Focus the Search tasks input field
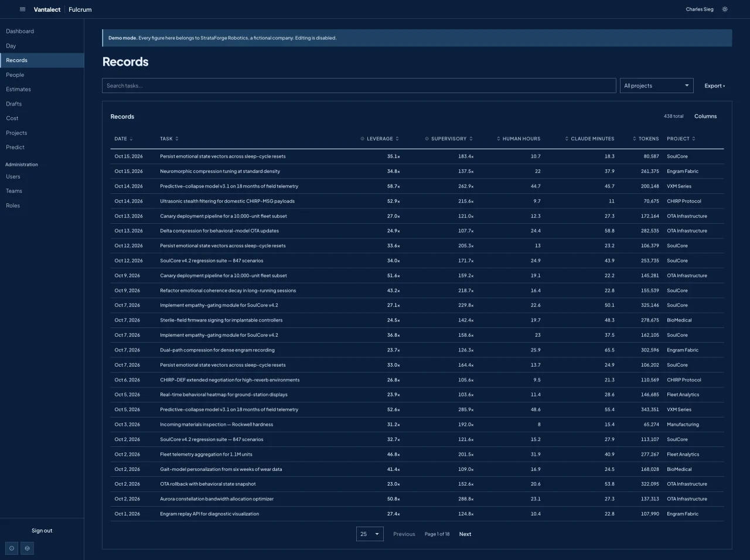This screenshot has height=560, width=750. (359, 86)
